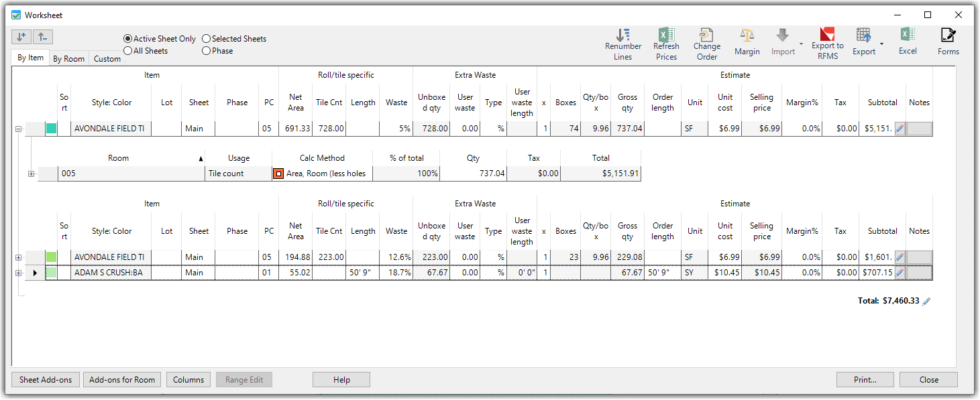Screen dimensions: 980x400
Task: Select the Phase radio option
Action: 206,51
